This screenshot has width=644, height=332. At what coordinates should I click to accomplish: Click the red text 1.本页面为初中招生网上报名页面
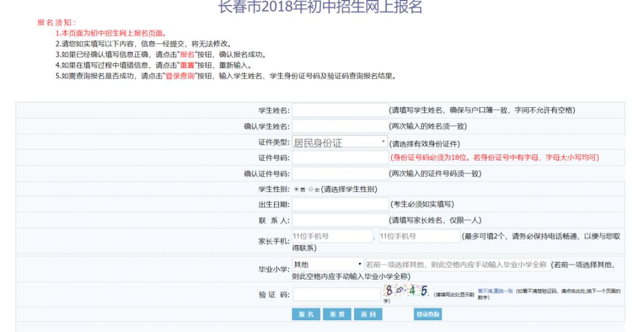[111, 33]
